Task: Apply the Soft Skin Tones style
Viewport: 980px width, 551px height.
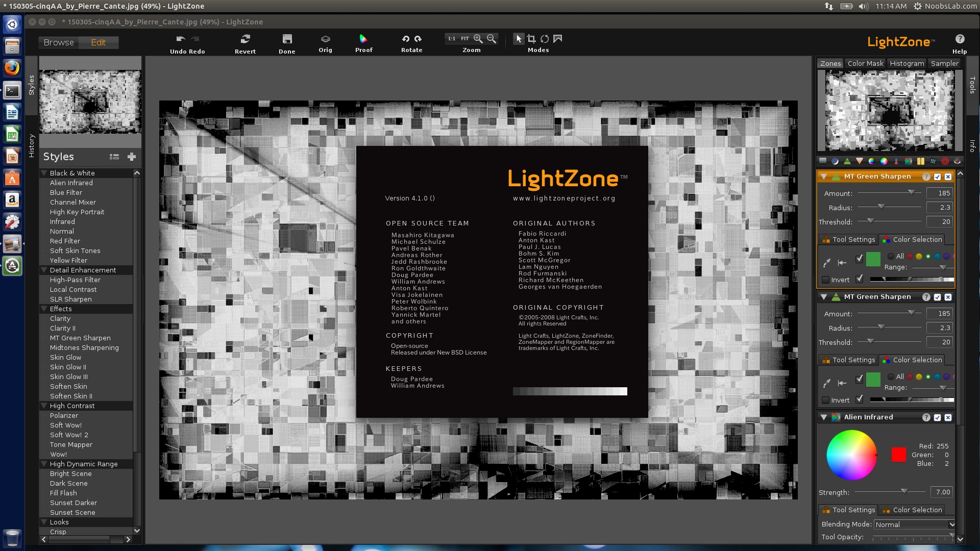Action: tap(75, 251)
